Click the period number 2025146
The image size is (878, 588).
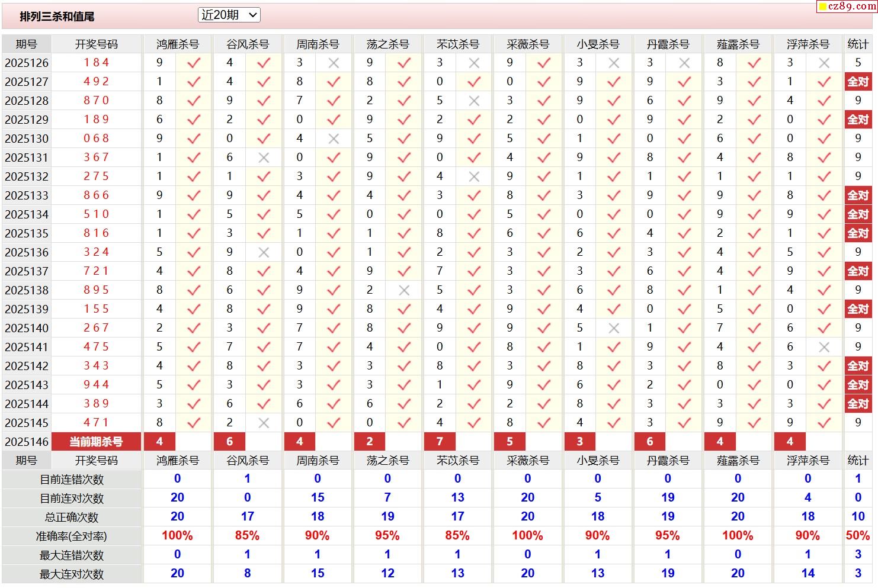click(27, 442)
